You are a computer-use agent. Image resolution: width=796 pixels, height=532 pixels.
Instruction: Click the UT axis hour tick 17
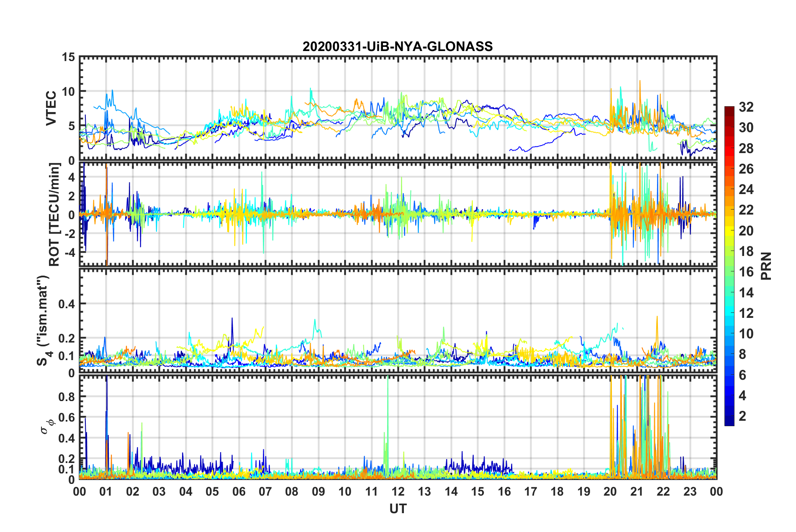[x=531, y=492]
